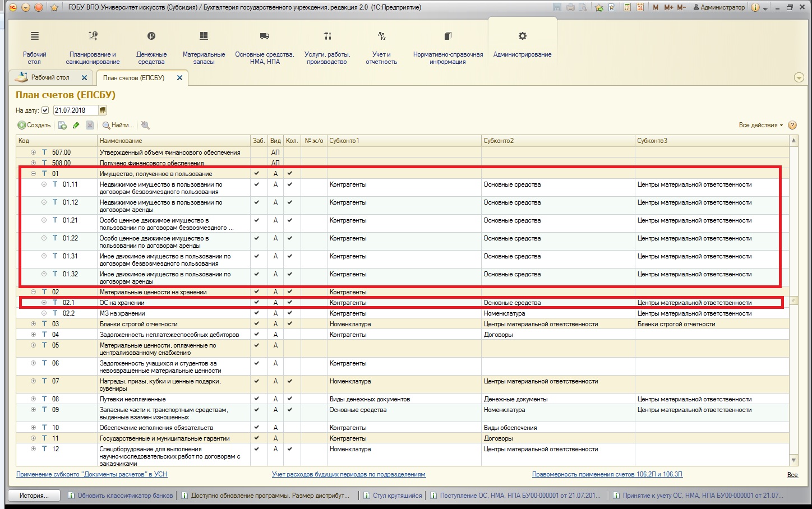Click the copy account icon next to Создать
812x509 pixels.
(62, 126)
